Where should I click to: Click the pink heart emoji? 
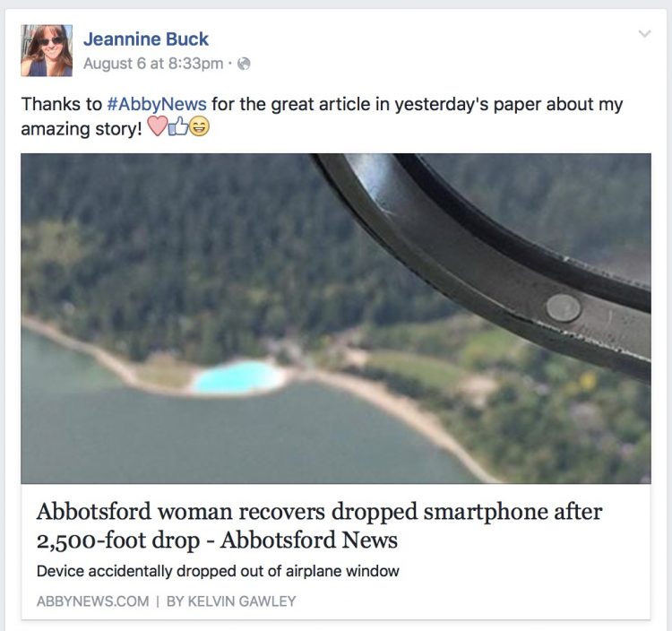pyautogui.click(x=157, y=126)
